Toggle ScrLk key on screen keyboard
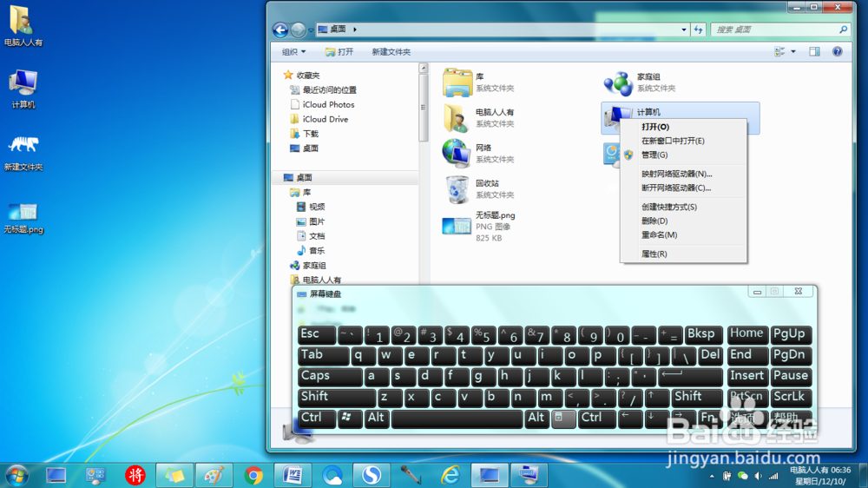Screen dimensions: 868x488 (x=791, y=397)
